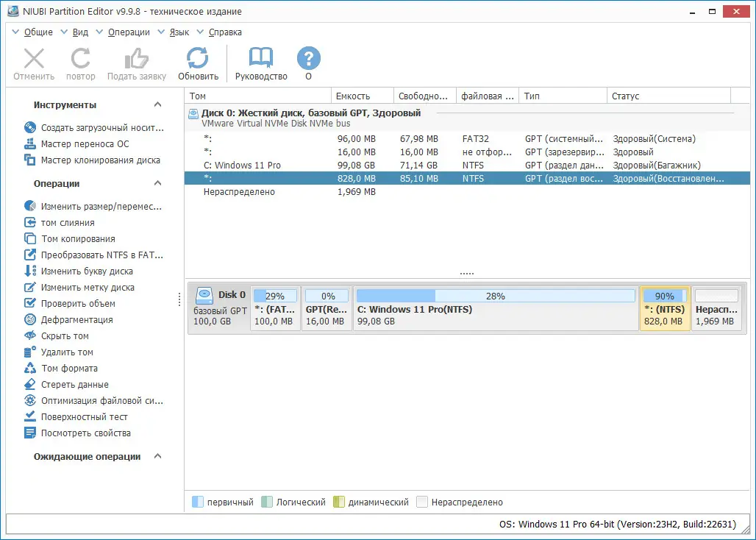
Task: Open the Операции menu
Action: (x=129, y=32)
